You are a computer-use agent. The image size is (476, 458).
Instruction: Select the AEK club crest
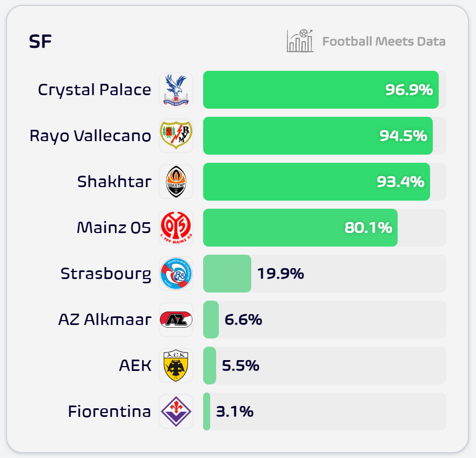[x=176, y=366]
